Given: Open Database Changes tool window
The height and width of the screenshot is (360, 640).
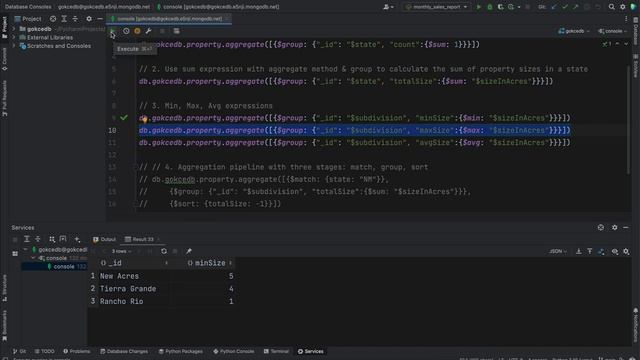Looking at the screenshot, I should point(124,351).
